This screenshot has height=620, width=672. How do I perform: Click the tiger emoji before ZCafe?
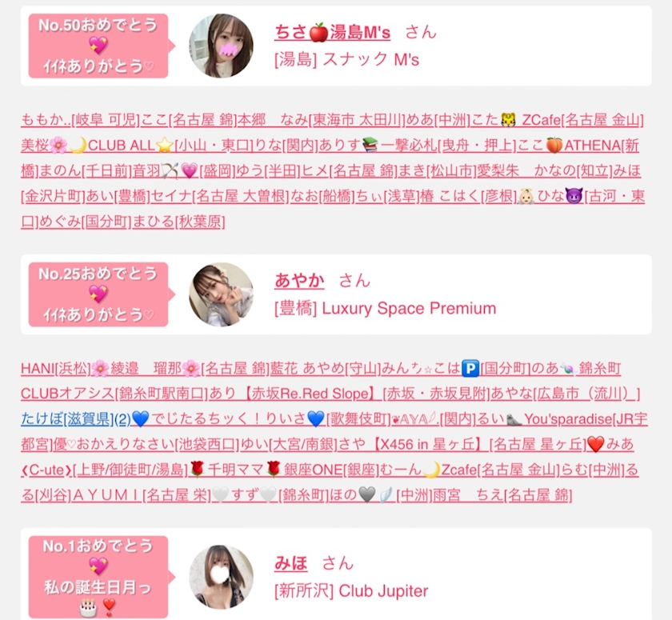[509, 120]
